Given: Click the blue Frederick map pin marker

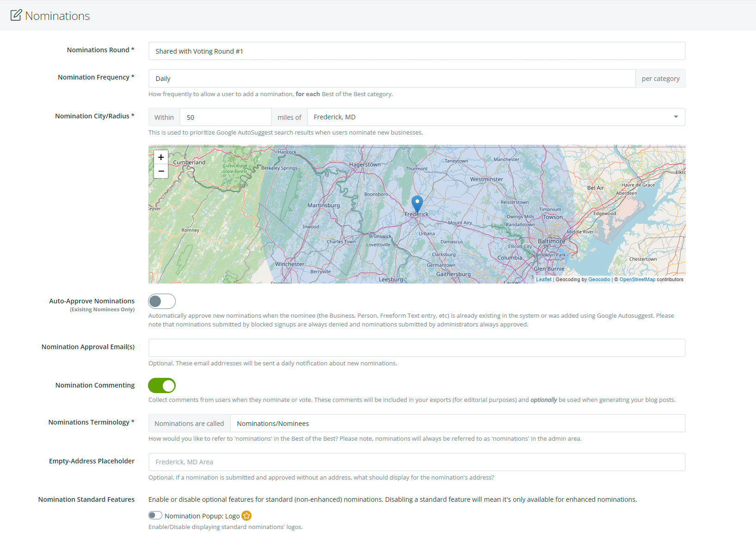Looking at the screenshot, I should pyautogui.click(x=417, y=203).
